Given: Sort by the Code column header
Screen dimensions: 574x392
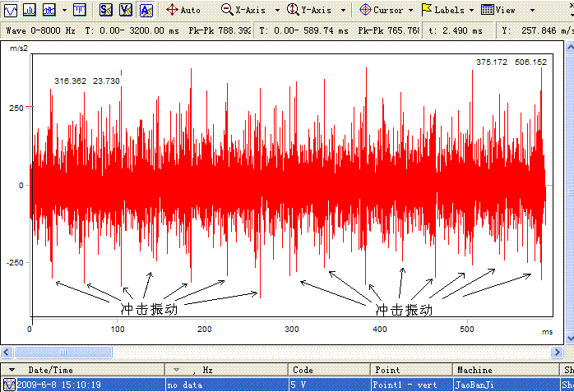Looking at the screenshot, I should (x=329, y=370).
